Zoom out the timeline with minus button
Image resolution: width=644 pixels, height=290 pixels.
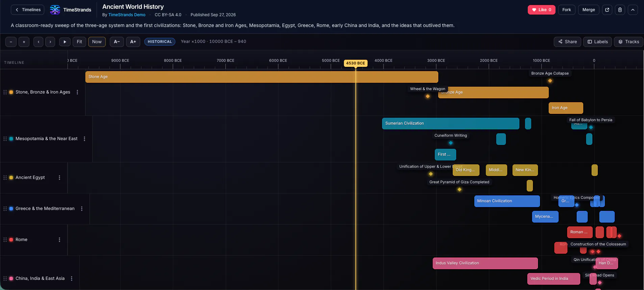[x=11, y=42]
